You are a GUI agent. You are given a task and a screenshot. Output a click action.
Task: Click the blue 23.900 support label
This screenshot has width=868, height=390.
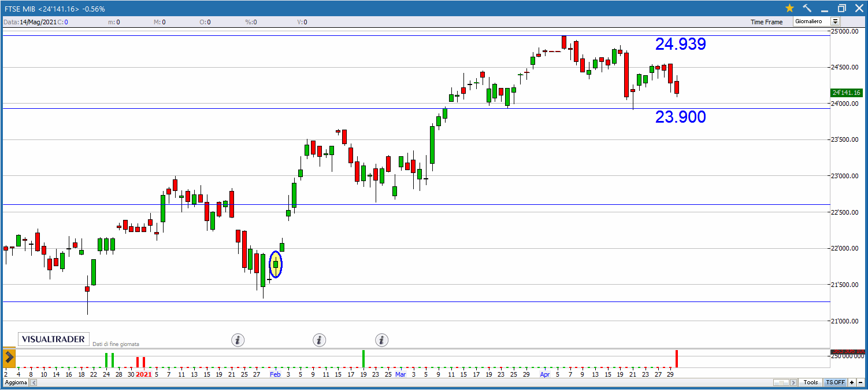(x=680, y=117)
